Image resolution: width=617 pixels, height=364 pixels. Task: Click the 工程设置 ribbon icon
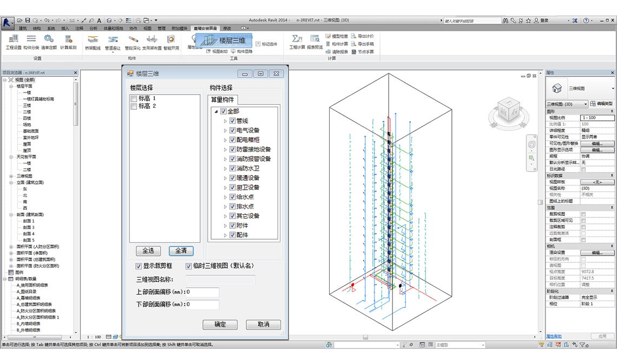click(13, 41)
